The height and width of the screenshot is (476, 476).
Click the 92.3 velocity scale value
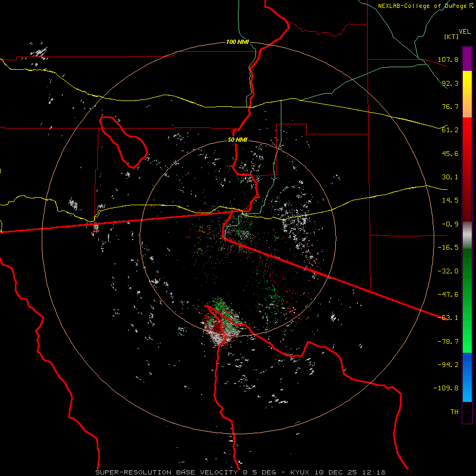pos(450,83)
